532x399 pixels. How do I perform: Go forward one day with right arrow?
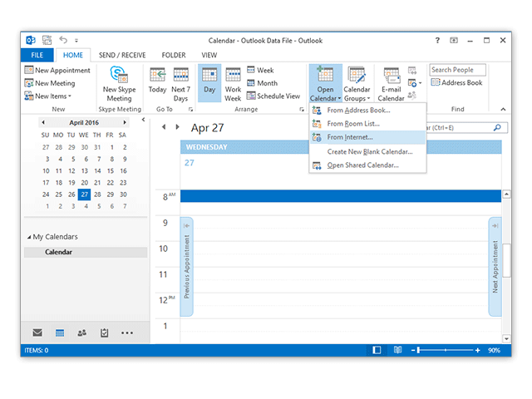pos(177,127)
